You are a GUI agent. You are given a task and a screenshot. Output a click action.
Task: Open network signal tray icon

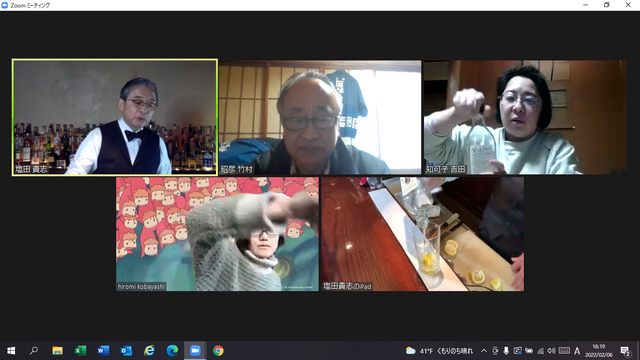point(540,351)
